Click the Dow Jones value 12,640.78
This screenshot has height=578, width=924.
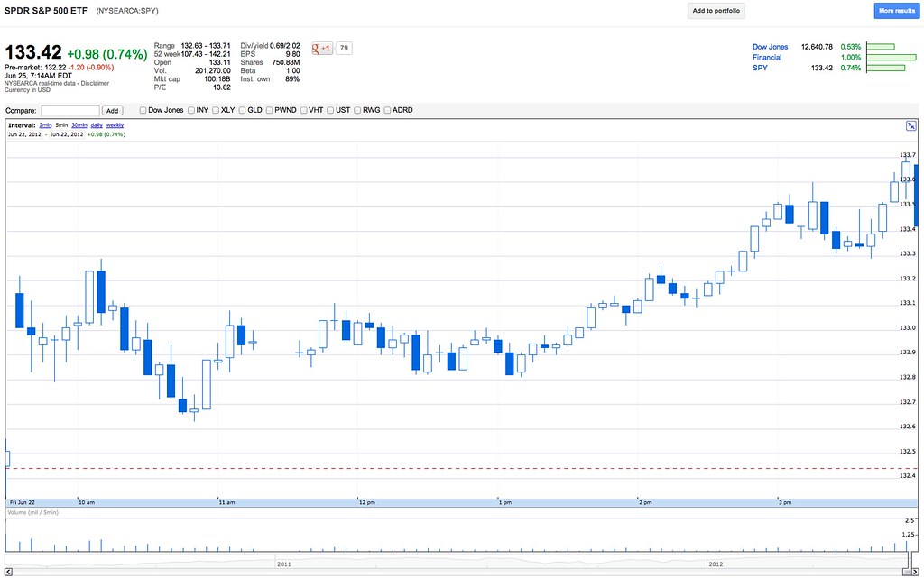click(817, 47)
